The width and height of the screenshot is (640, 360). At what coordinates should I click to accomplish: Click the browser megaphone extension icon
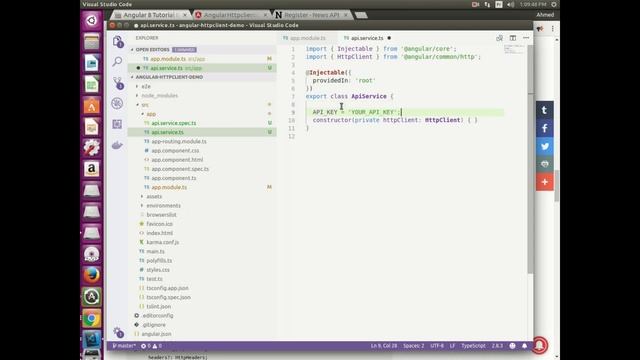540,29
